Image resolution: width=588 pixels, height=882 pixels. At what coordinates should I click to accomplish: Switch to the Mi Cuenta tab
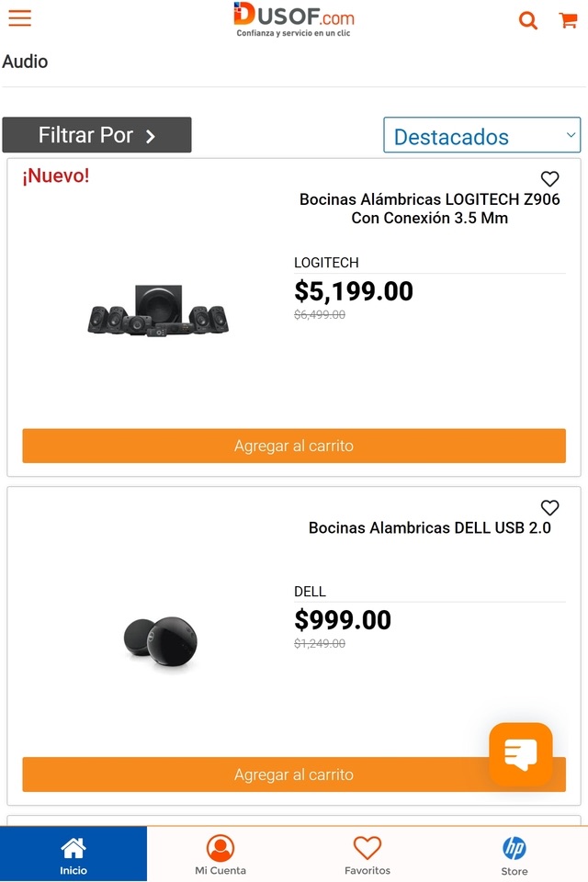coord(220,854)
